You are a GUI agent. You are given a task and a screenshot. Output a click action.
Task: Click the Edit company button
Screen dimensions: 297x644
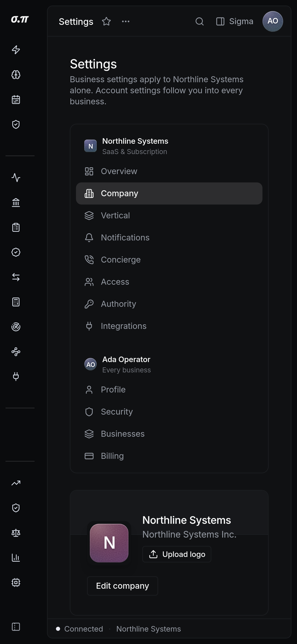coord(122,586)
